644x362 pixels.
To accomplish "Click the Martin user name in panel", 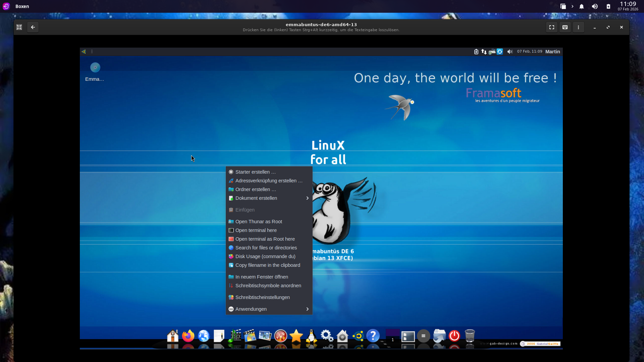I will pyautogui.click(x=552, y=52).
